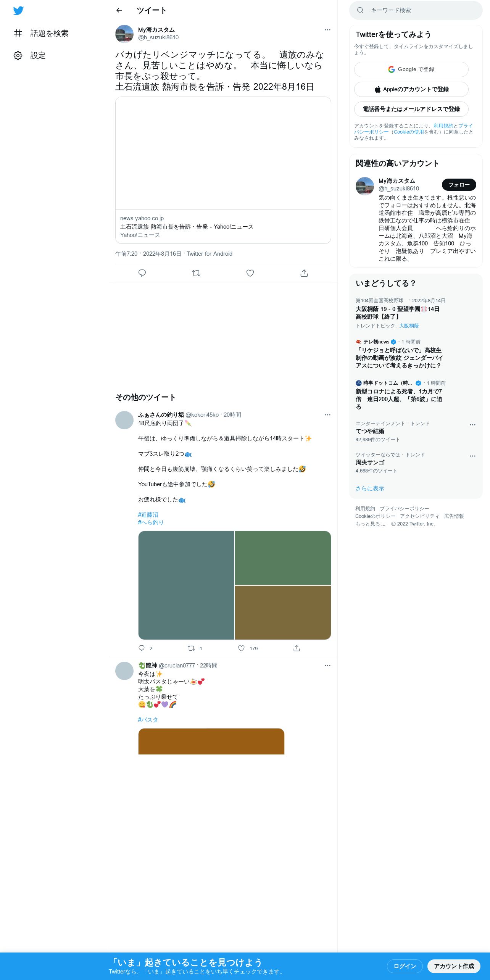
Task: Click the キーワード検索 search field
Action: [416, 10]
